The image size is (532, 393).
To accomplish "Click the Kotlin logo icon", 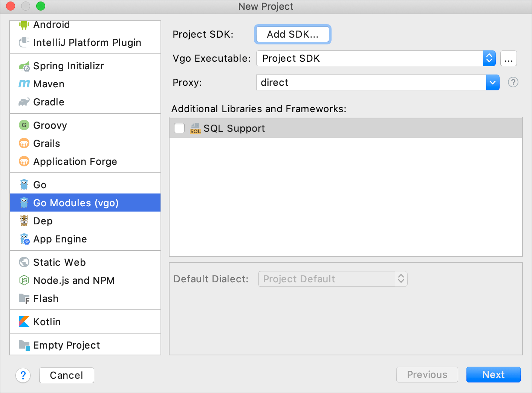I will 24,321.
